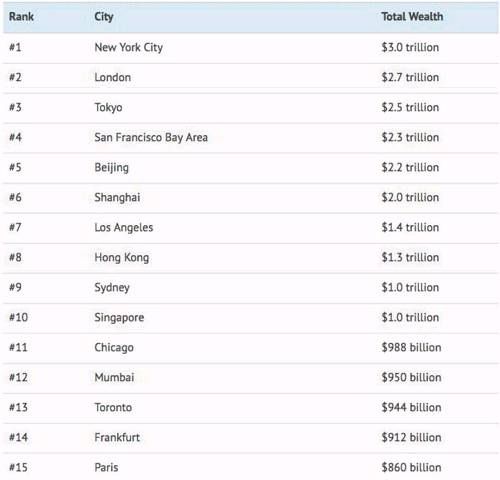This screenshot has width=500, height=480.
Task: Select the #8 rank cell
Action: pos(15,257)
